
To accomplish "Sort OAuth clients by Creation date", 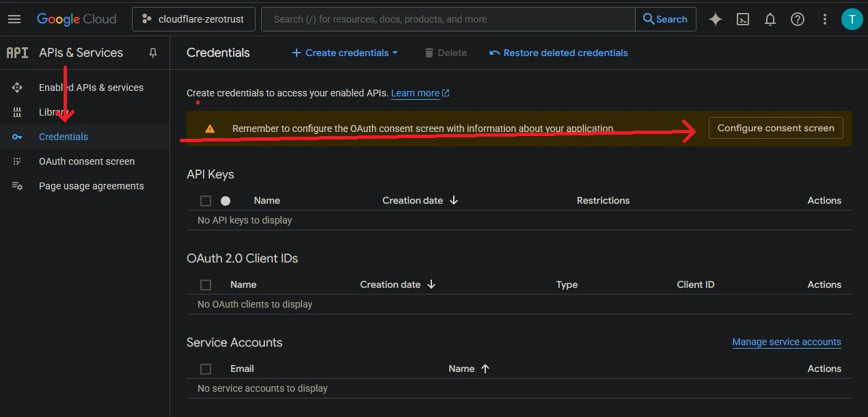I will tap(398, 284).
